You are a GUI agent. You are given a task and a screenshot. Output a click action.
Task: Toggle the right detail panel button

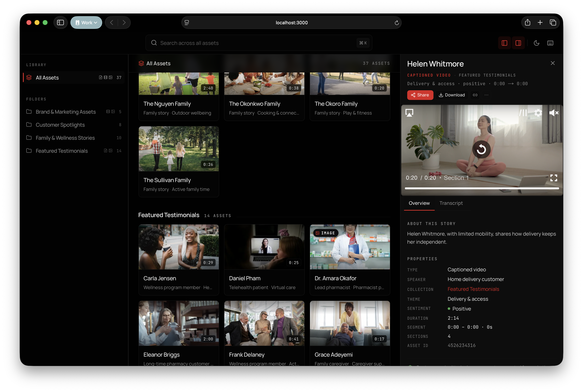coord(518,43)
